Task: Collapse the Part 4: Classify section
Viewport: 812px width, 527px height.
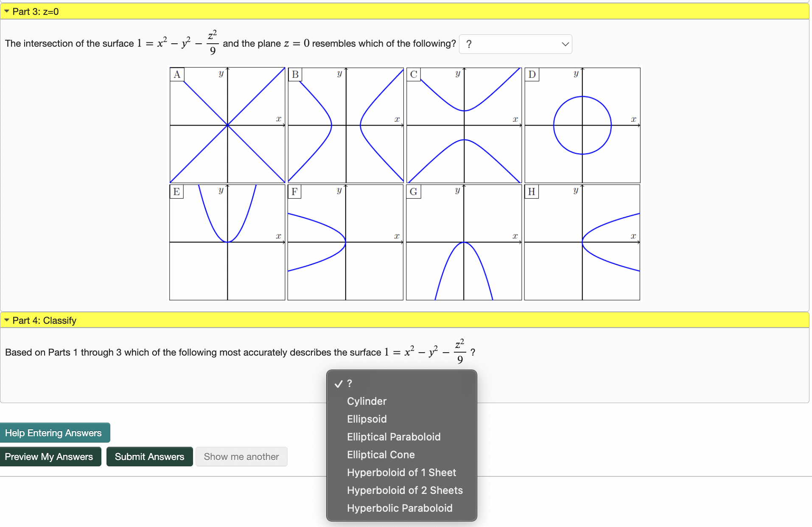Action: point(6,320)
